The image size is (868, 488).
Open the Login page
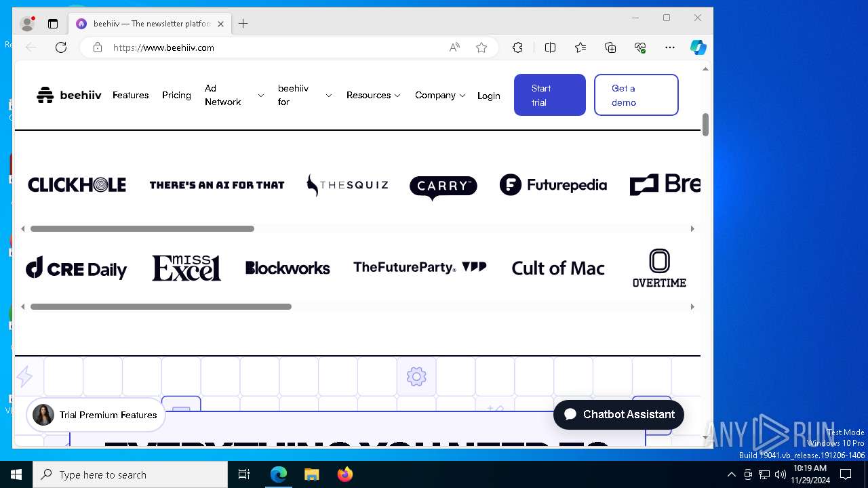click(488, 96)
